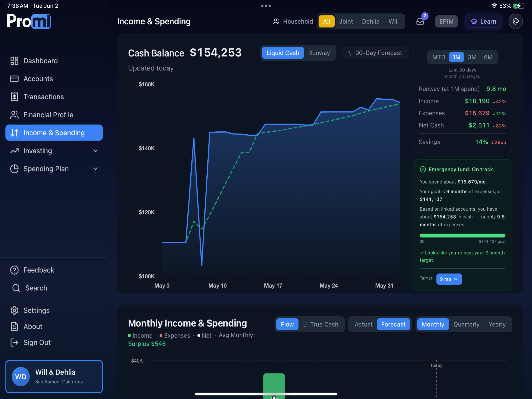532x399 pixels.
Task: Select the 3M period tab
Action: point(472,57)
